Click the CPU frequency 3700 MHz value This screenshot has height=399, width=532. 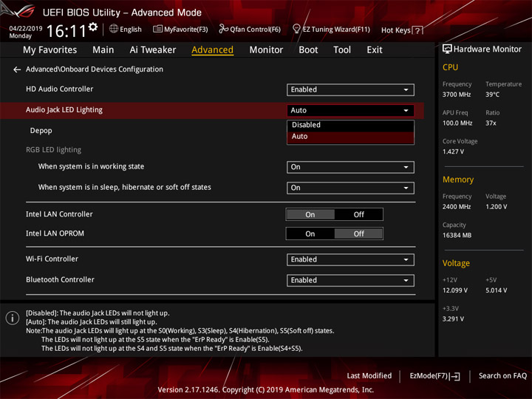click(457, 95)
